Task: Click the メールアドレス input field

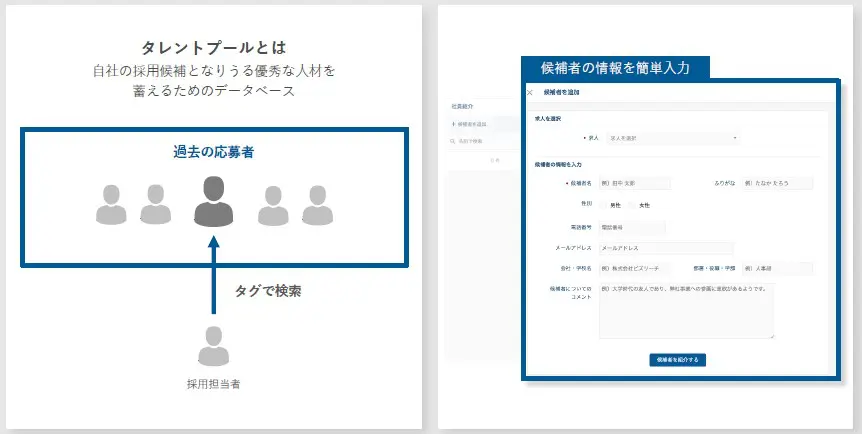Action: click(x=666, y=248)
